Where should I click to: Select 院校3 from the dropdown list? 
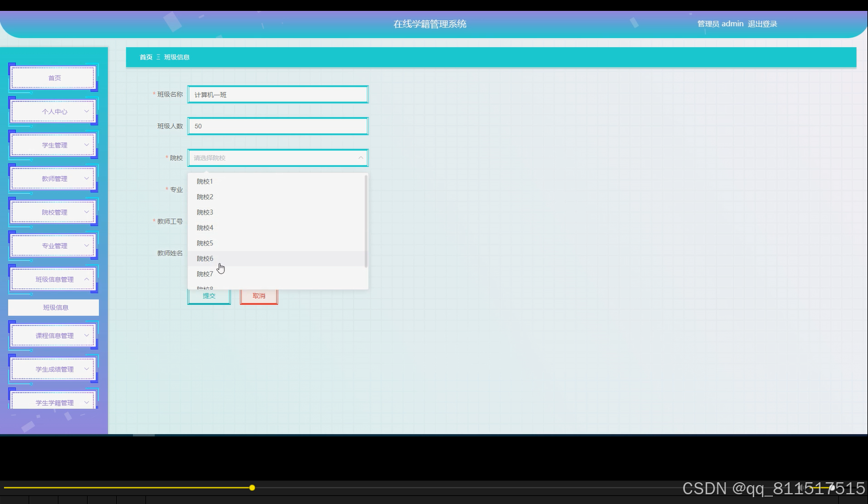click(x=278, y=212)
